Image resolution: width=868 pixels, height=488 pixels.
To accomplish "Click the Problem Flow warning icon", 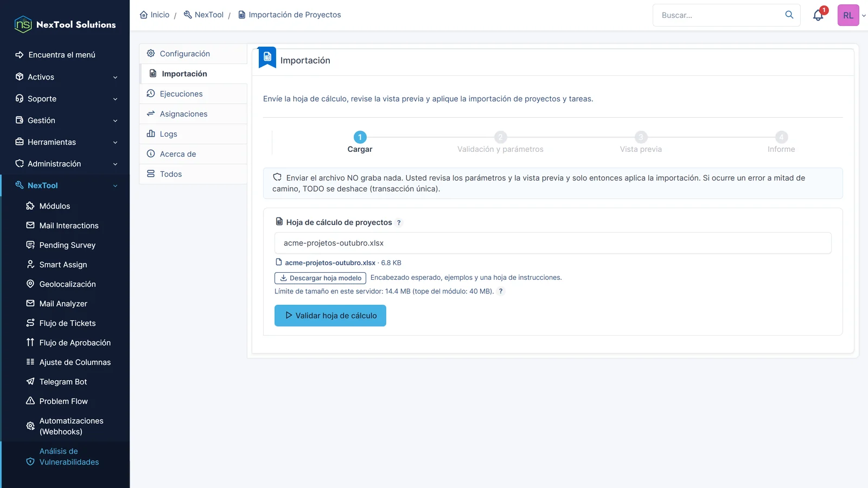I will coord(30,401).
